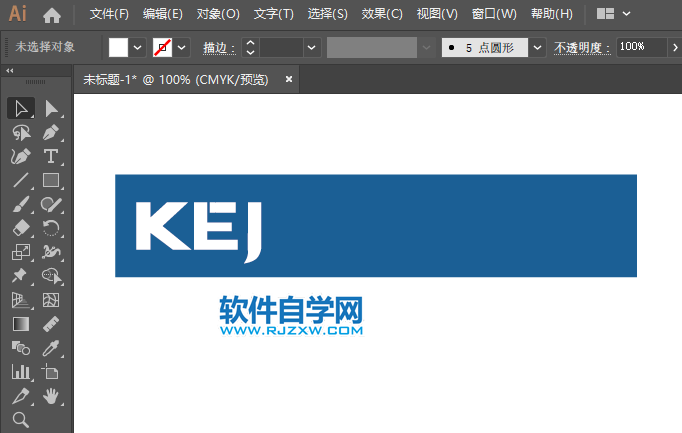Select the Perspective Grid tool
The height and width of the screenshot is (433, 682).
[21, 300]
